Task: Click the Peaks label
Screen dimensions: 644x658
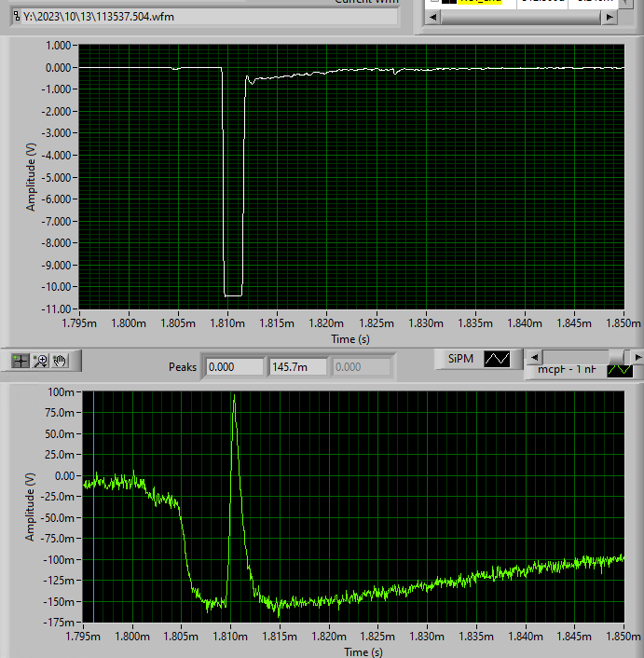Action: coord(183,367)
